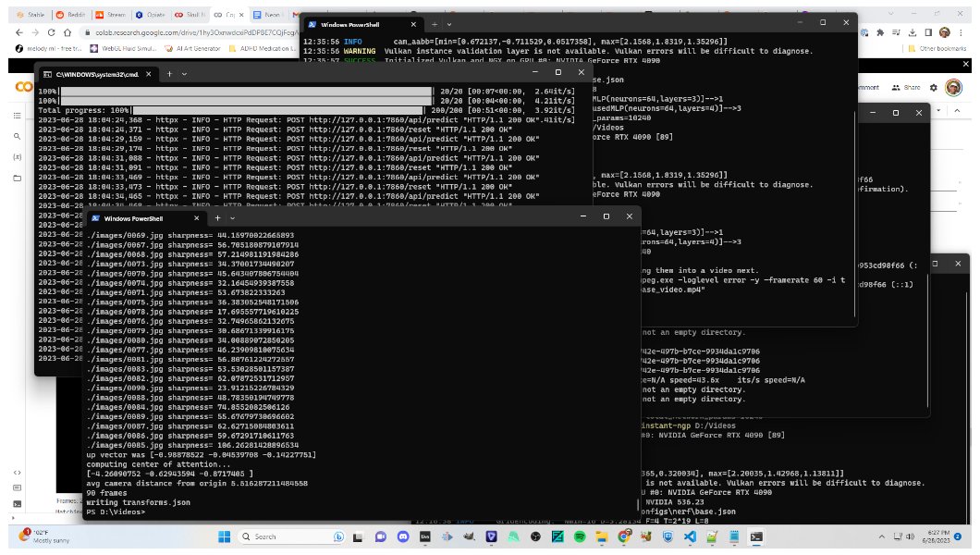
Task: Open volume control in system tray
Action: [911, 536]
